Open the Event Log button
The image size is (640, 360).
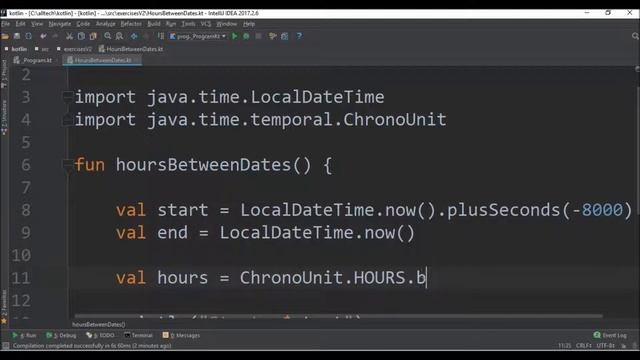point(610,335)
